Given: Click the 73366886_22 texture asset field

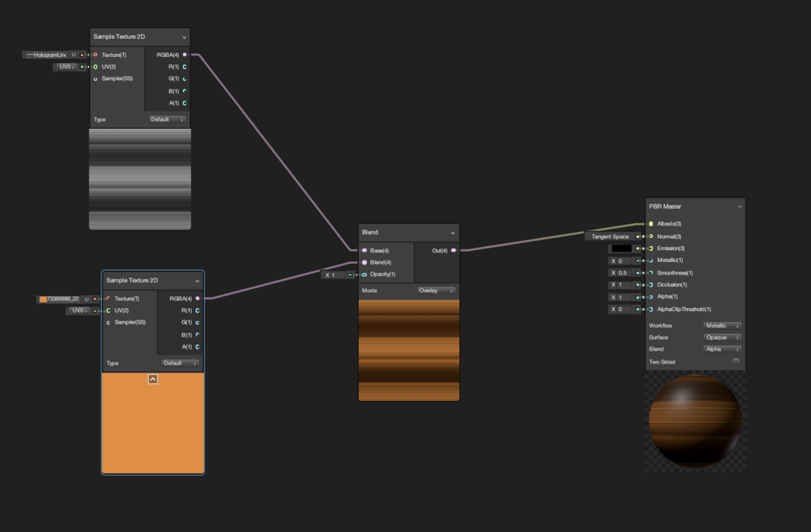Looking at the screenshot, I should click(59, 298).
